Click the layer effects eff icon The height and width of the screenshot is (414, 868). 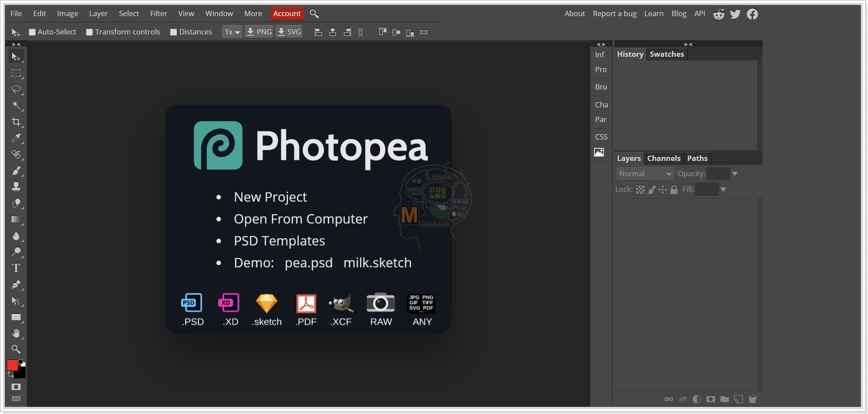point(683,399)
